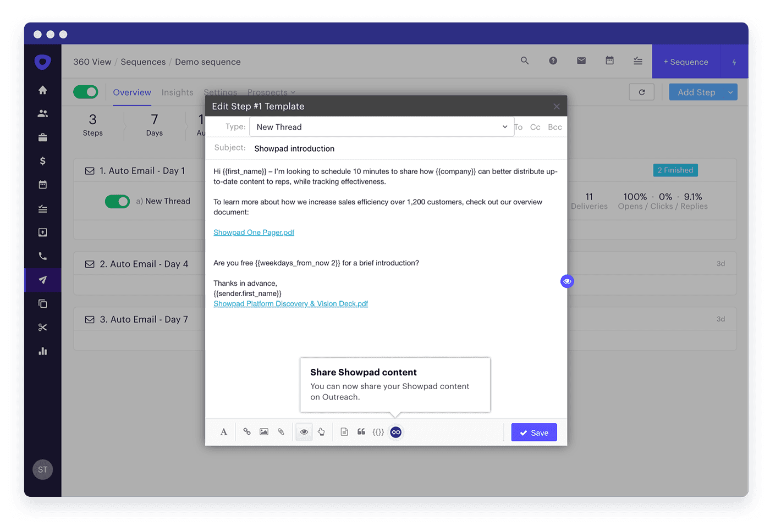This screenshot has width=770, height=532.
Task: Select the Overview tab
Action: click(x=132, y=92)
